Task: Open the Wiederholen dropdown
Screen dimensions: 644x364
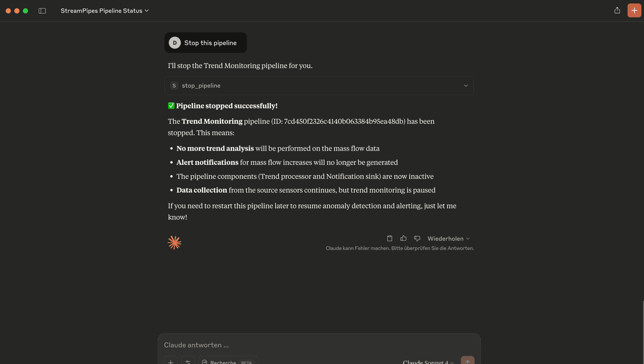Action: [448, 239]
